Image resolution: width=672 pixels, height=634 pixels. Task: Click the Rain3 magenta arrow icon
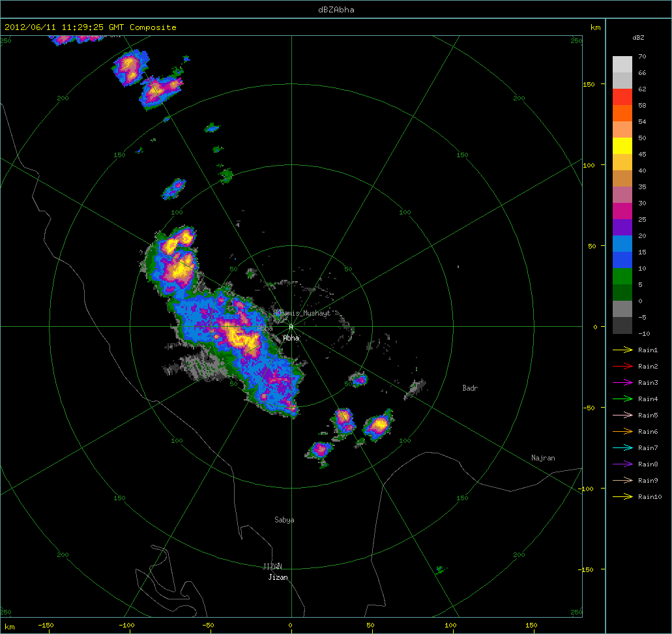622,383
